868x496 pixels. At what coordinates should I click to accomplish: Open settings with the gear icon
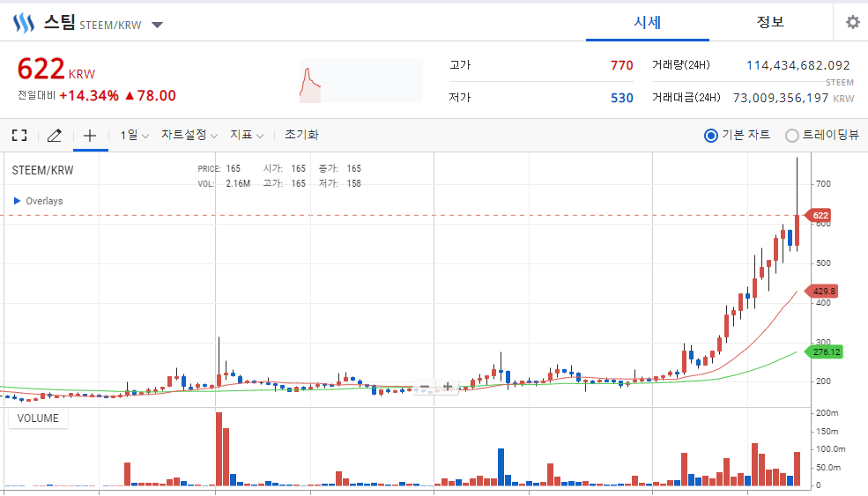point(853,22)
